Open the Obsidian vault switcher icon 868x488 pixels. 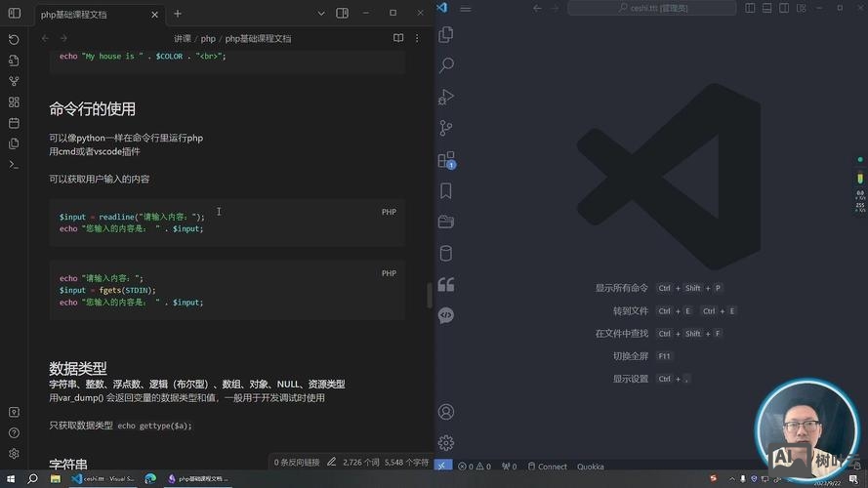(x=14, y=412)
